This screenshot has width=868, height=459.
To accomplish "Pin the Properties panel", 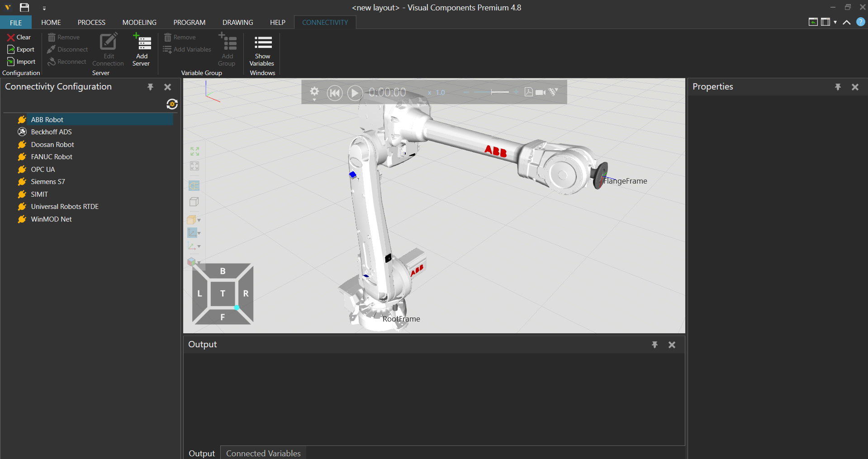I will coord(838,87).
